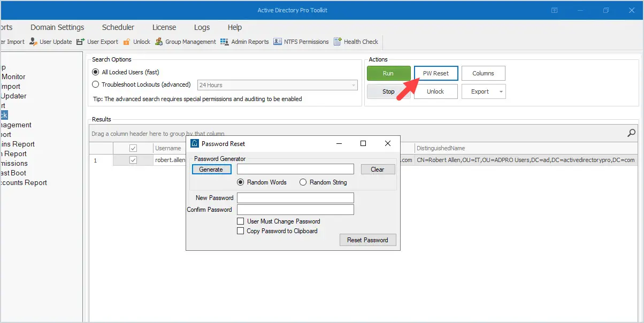Click the Stop button
Image resolution: width=644 pixels, height=323 pixels.
pos(388,91)
